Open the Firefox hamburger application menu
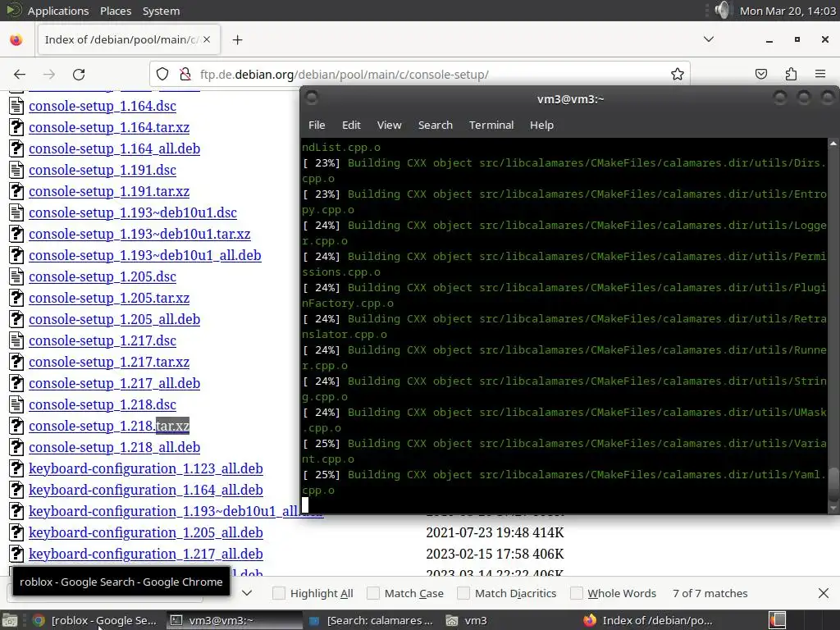Screen dimensions: 840x630 pyautogui.click(x=820, y=75)
